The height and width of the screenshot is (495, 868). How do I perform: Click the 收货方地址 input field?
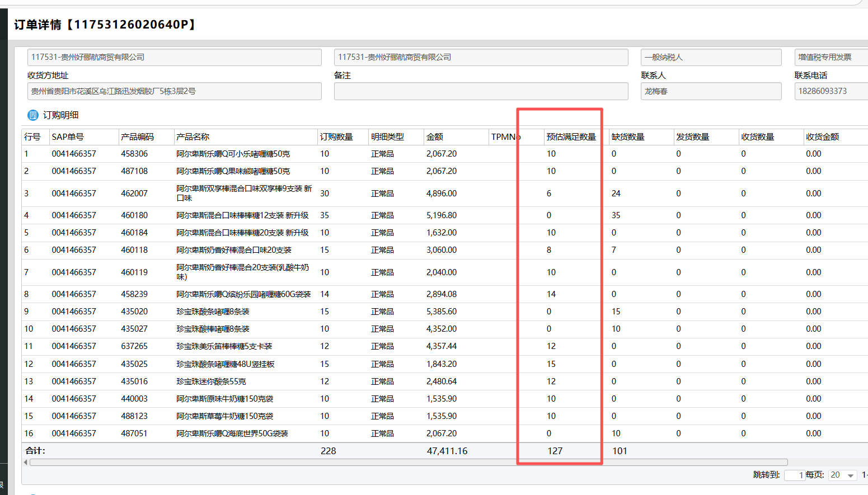(174, 91)
